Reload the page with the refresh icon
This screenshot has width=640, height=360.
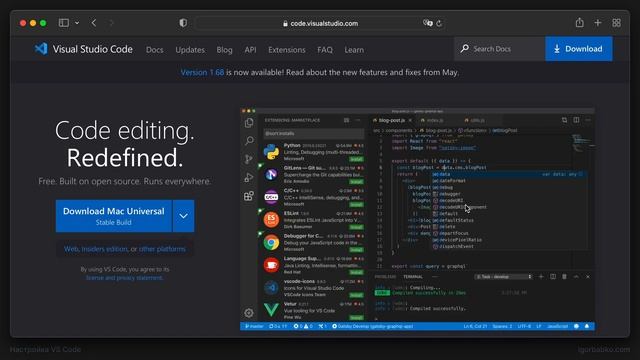[x=439, y=23]
